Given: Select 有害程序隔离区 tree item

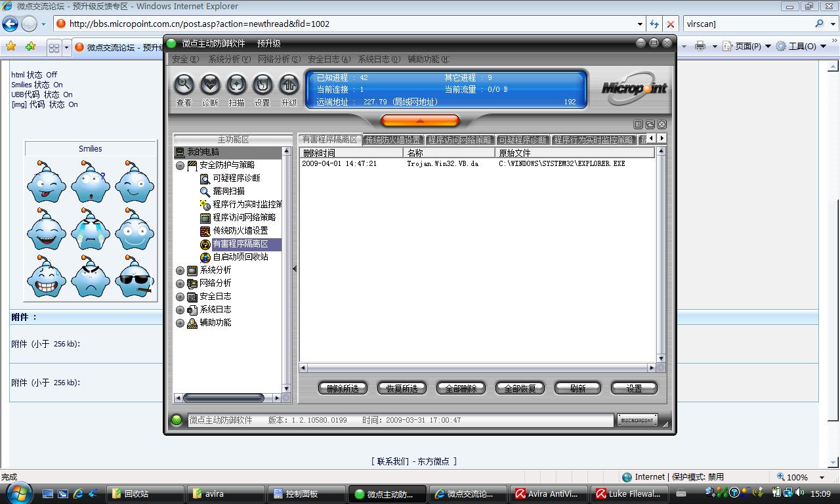Looking at the screenshot, I should tap(240, 243).
